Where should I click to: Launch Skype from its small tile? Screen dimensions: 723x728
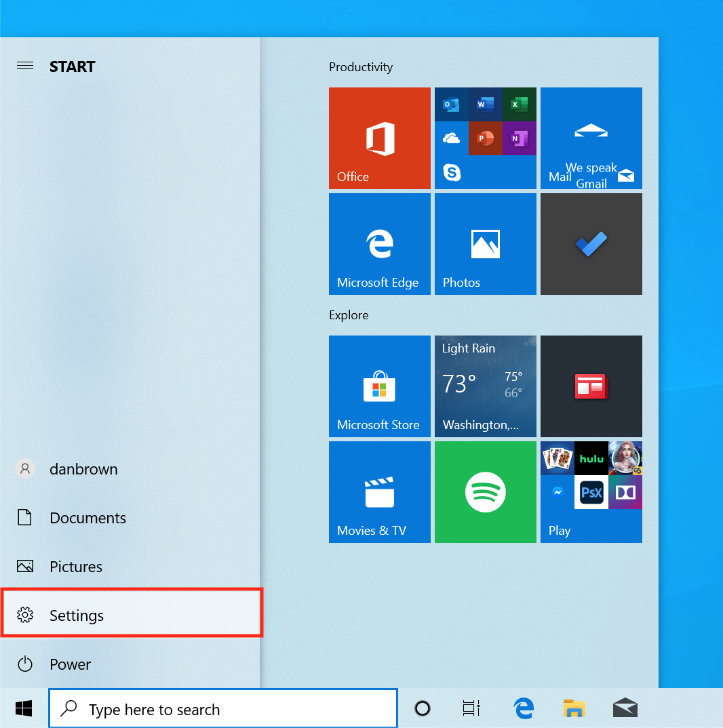[450, 172]
